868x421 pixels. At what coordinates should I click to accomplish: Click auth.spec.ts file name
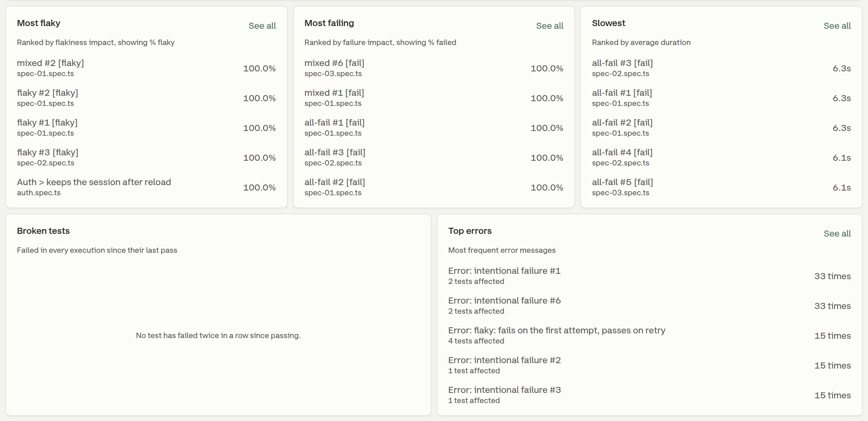39,193
